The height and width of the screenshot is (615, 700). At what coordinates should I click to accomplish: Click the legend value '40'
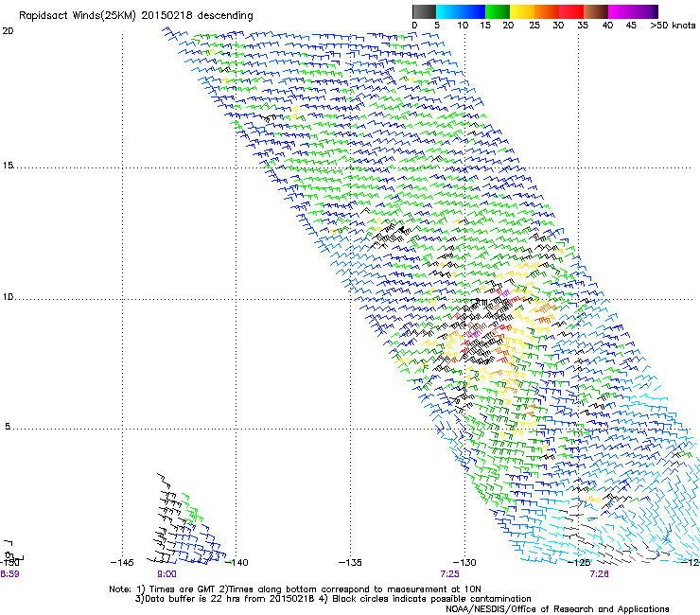tap(607, 26)
